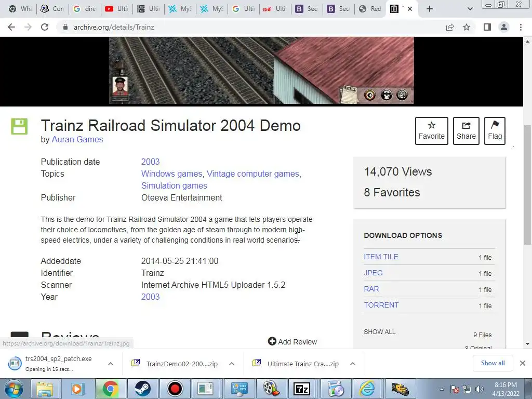Switch to the first 'Sec' Bootstrap tab
This screenshot has width=532, height=399.
click(307, 9)
